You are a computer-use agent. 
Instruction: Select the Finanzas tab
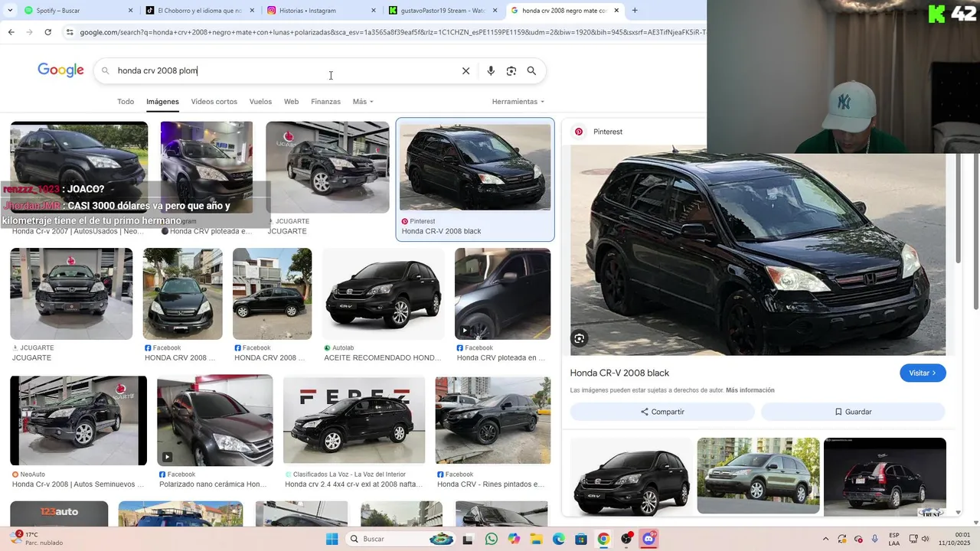point(325,101)
